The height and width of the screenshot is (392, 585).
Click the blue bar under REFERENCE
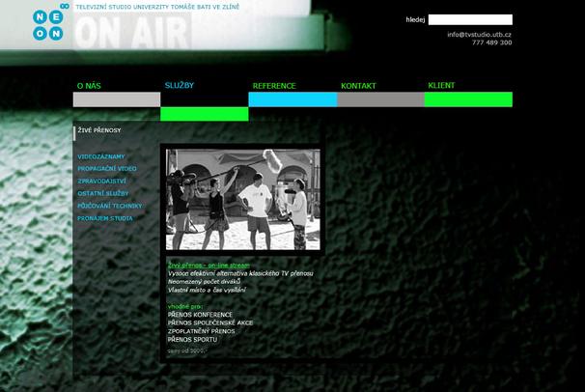pyautogui.click(x=292, y=99)
